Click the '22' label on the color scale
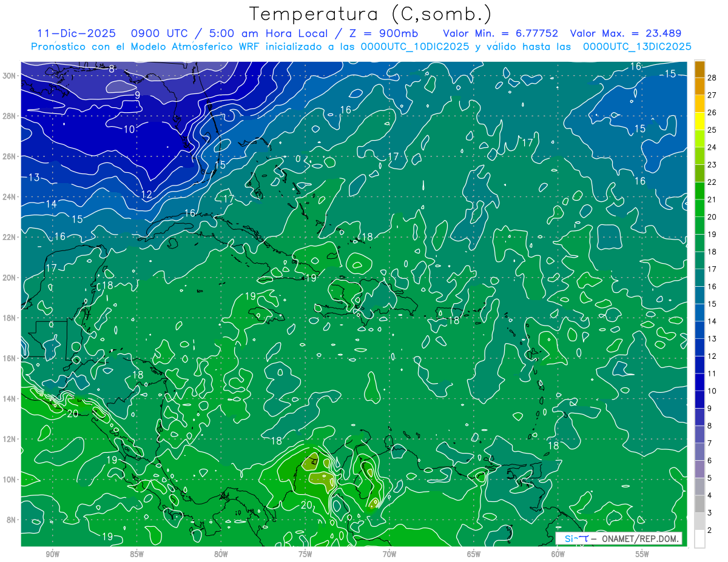This screenshot has height=562, width=728. pyautogui.click(x=712, y=182)
